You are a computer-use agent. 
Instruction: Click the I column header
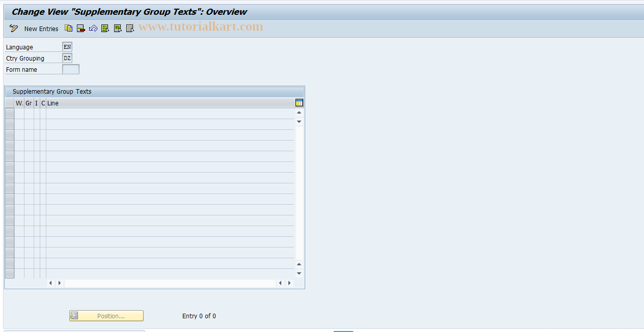pyautogui.click(x=37, y=103)
